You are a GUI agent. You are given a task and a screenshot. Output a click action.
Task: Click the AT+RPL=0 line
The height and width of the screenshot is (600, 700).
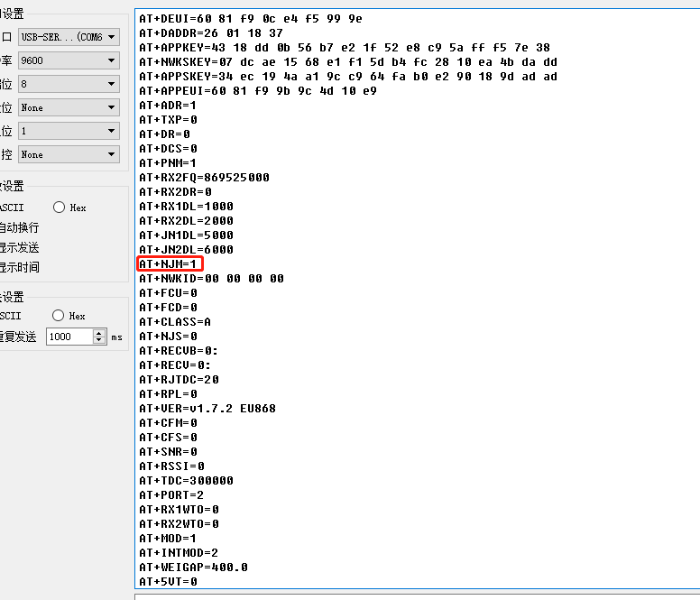(x=168, y=393)
